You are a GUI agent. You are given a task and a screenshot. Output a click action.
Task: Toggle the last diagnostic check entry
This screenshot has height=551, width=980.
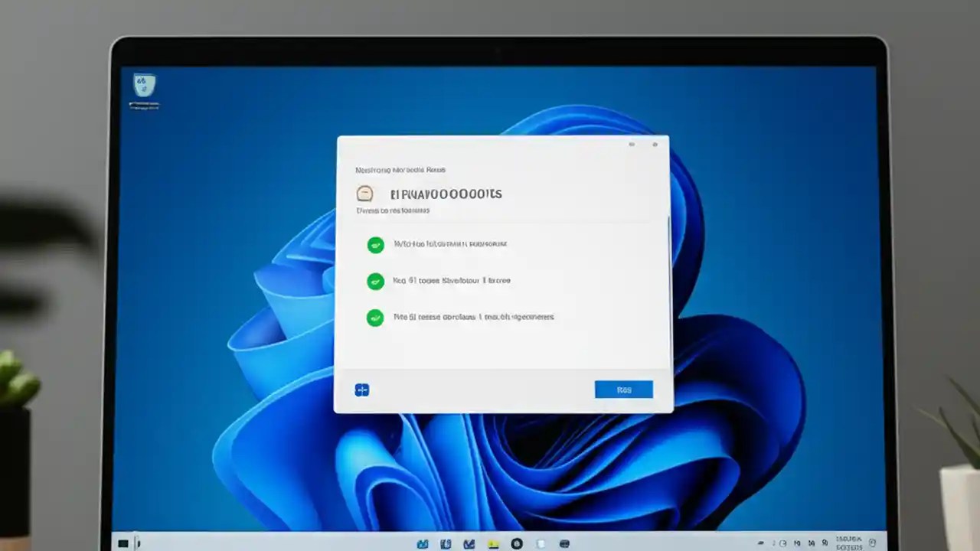(473, 317)
